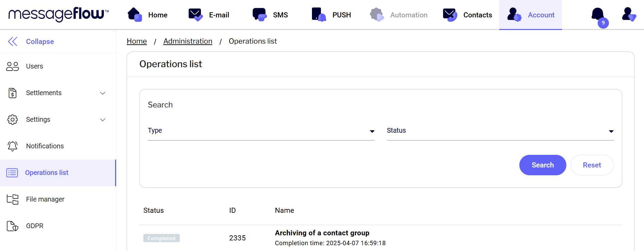This screenshot has height=251, width=644.
Task: Click the Collapse sidebar double-chevron icon
Action: point(13,42)
